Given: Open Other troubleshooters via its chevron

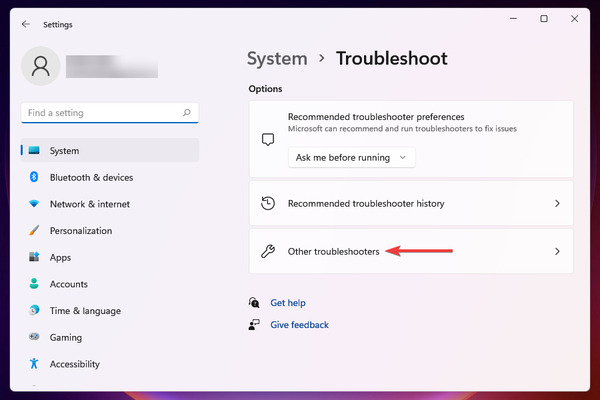Looking at the screenshot, I should pyautogui.click(x=557, y=251).
